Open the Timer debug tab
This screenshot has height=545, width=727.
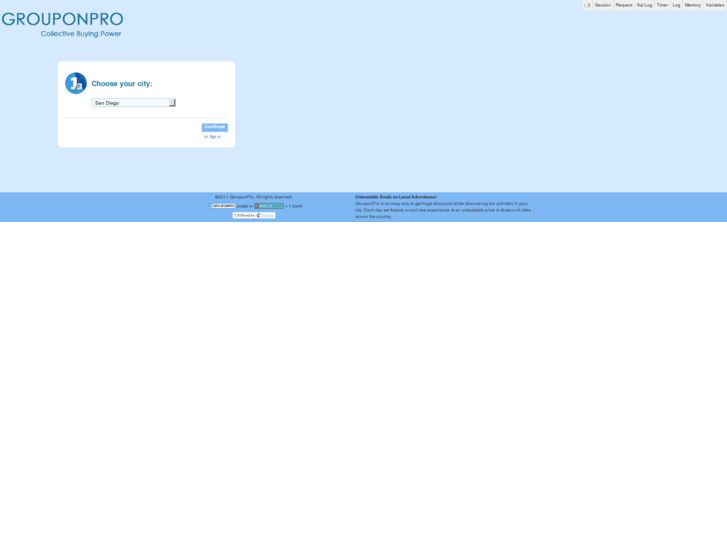point(662,5)
